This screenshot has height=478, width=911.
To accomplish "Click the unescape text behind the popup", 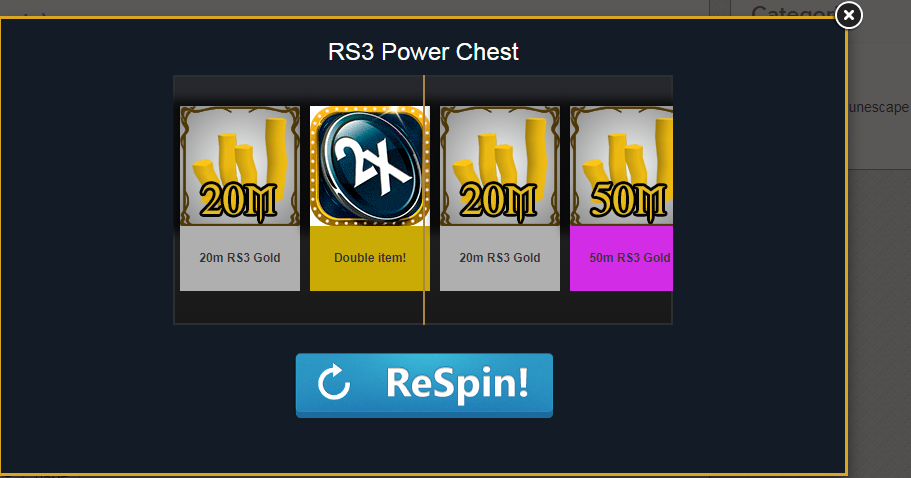I will (879, 107).
